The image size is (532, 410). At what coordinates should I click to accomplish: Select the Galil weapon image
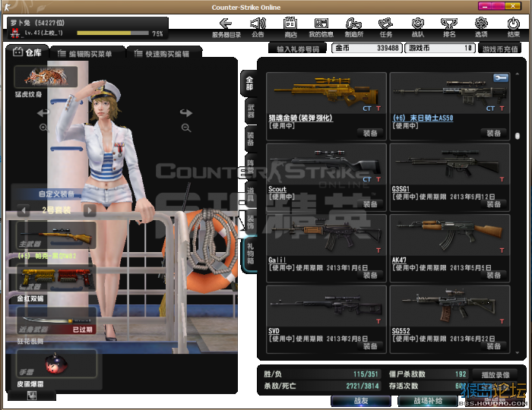[x=326, y=235]
